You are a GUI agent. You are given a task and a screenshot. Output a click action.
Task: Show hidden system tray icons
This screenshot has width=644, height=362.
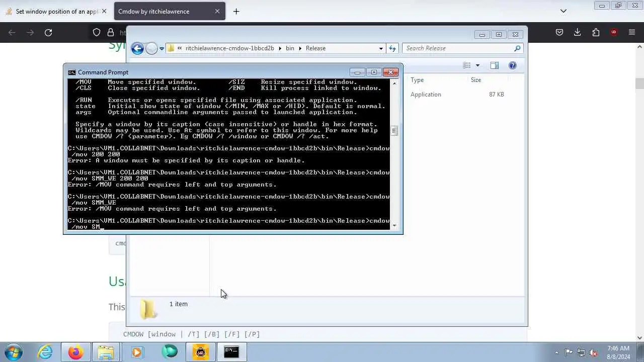click(556, 352)
